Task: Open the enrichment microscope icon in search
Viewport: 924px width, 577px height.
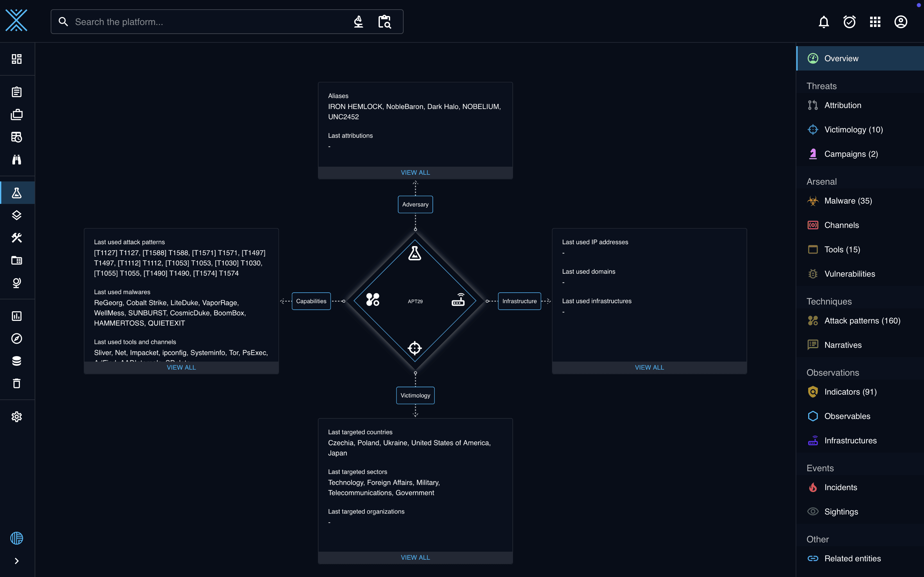Action: [358, 22]
